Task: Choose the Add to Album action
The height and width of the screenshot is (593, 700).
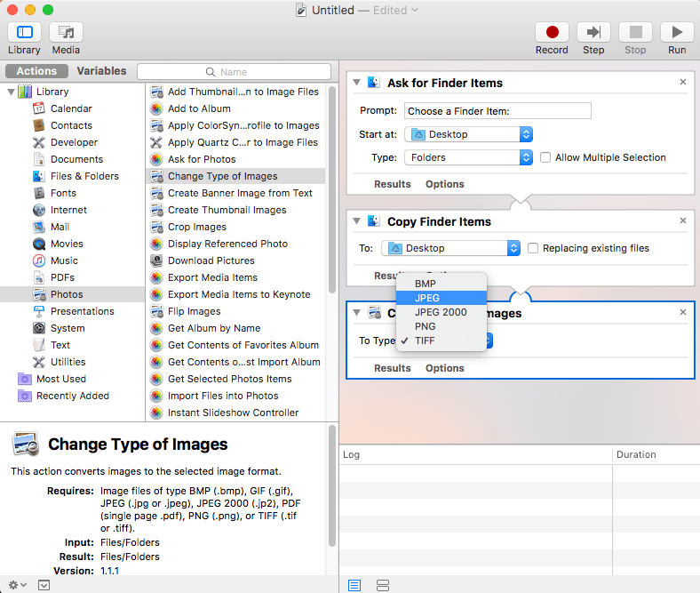Action: click(199, 108)
